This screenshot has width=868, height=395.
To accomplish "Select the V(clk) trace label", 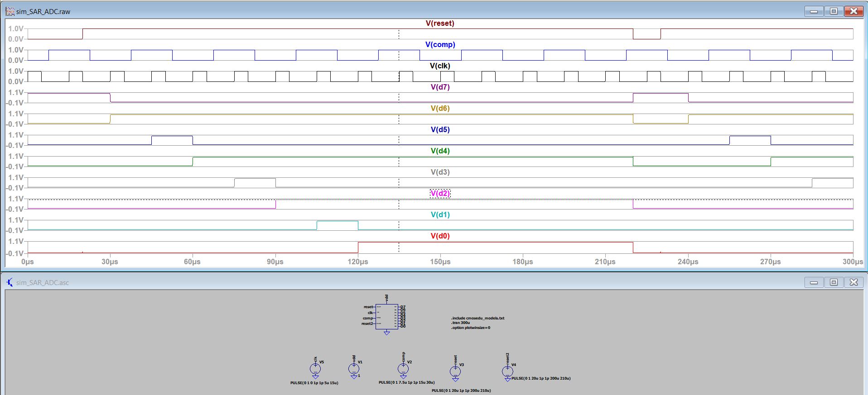I will 439,66.
